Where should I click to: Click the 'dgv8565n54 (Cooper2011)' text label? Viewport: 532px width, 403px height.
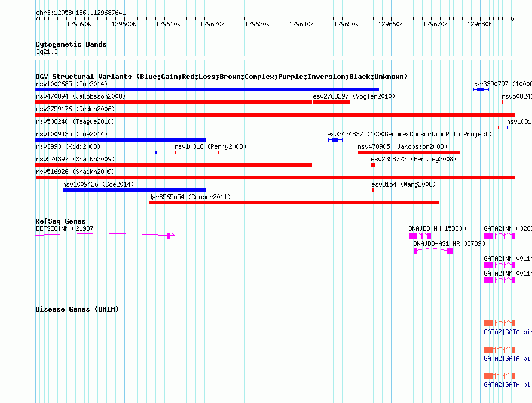[189, 197]
